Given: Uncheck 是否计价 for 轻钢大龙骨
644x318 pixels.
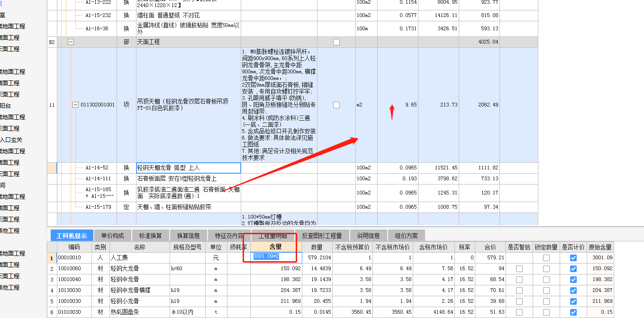Looking at the screenshot, I should (573, 269).
